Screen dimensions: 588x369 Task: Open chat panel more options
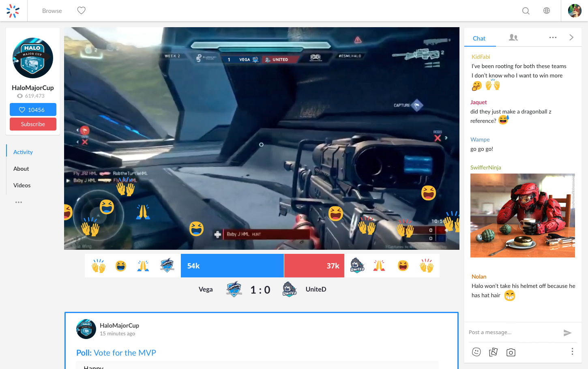(553, 37)
